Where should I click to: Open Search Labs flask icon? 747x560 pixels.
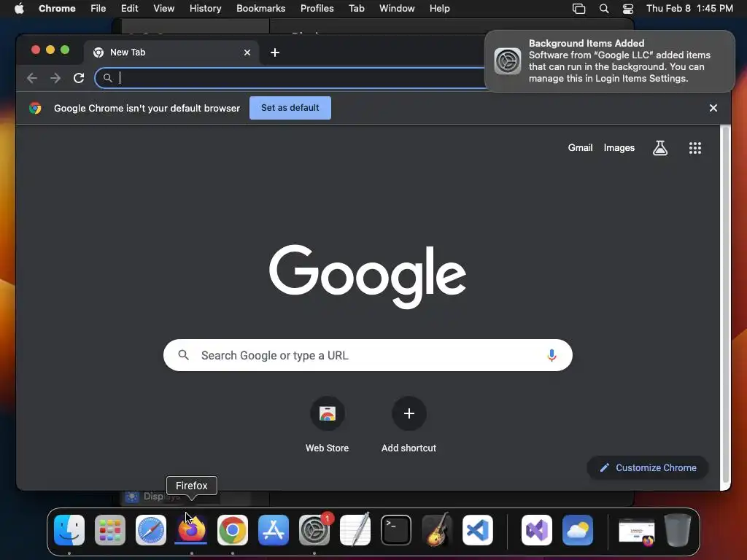click(659, 148)
